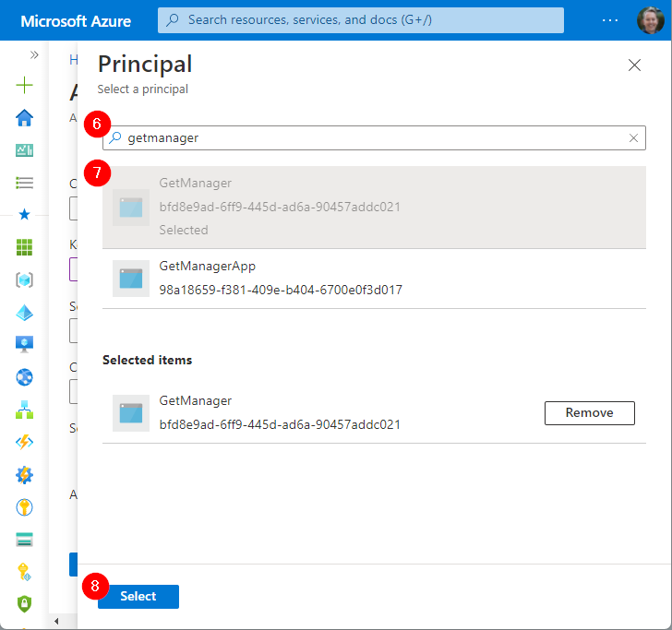Click the blue Select button
Image resolution: width=672 pixels, height=630 pixels.
pos(138,596)
